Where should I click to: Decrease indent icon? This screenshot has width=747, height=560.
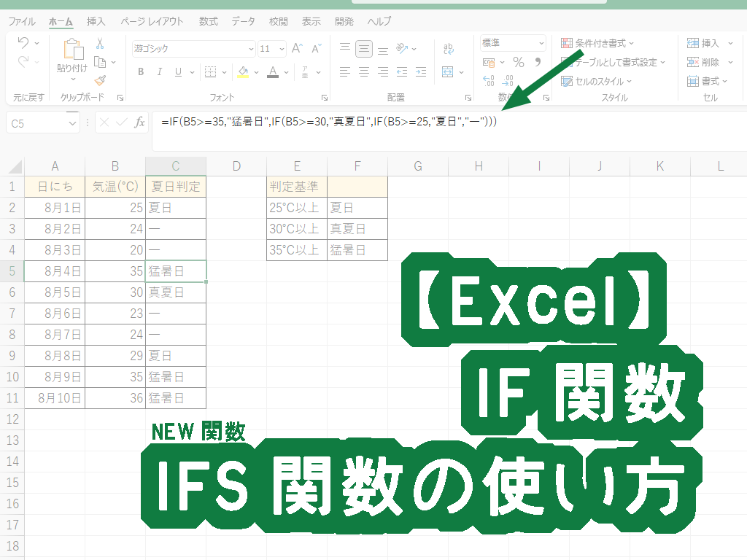[402, 72]
